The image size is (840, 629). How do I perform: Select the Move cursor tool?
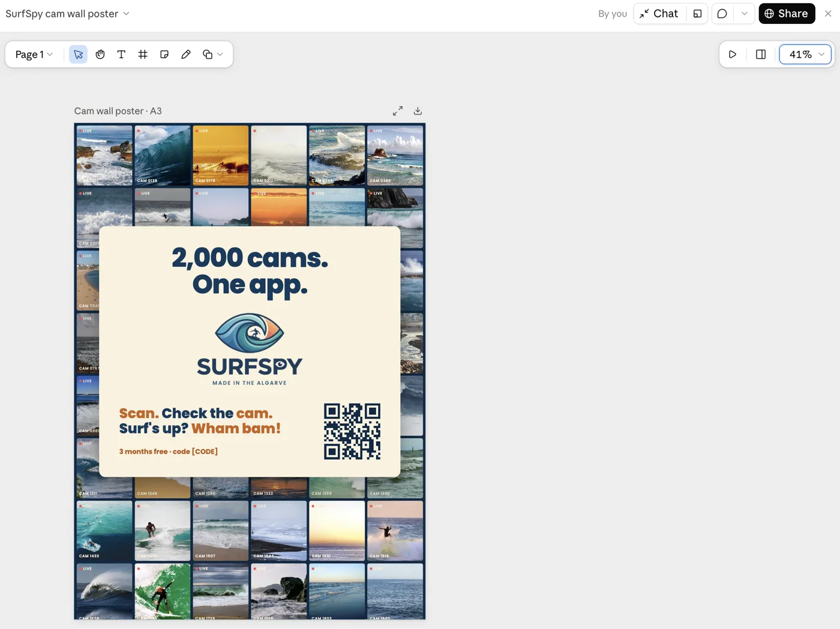[78, 55]
